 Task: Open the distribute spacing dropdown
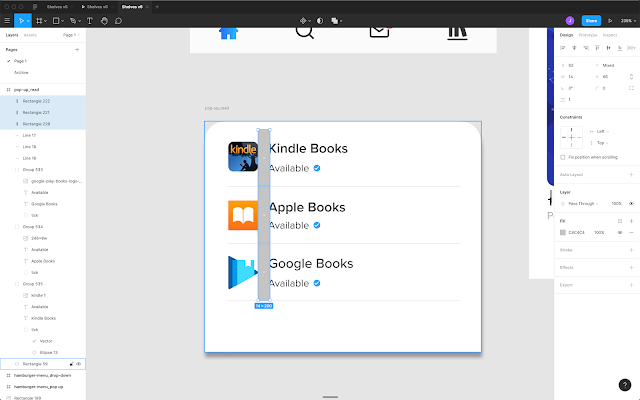point(632,48)
